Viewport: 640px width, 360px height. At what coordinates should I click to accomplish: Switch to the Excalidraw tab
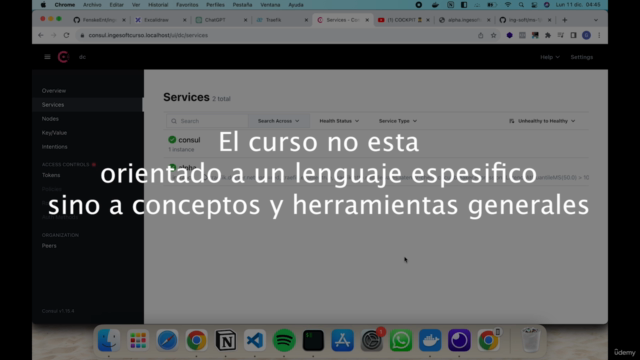[x=160, y=20]
